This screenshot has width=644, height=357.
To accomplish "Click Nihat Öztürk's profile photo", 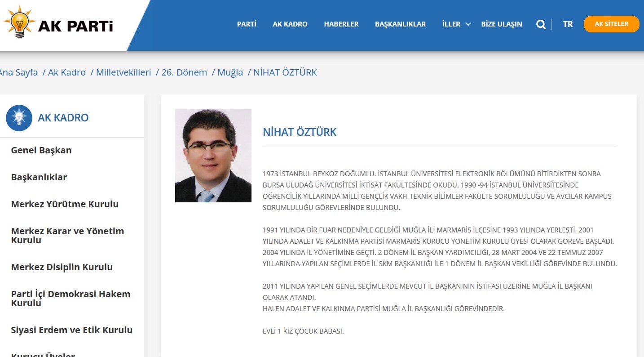I will click(x=213, y=156).
